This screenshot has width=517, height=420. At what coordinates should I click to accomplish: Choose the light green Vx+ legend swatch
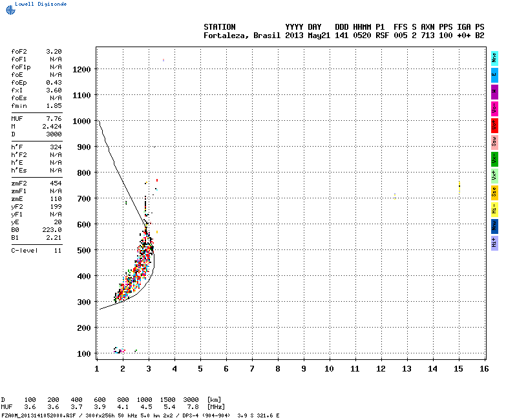[x=494, y=176]
